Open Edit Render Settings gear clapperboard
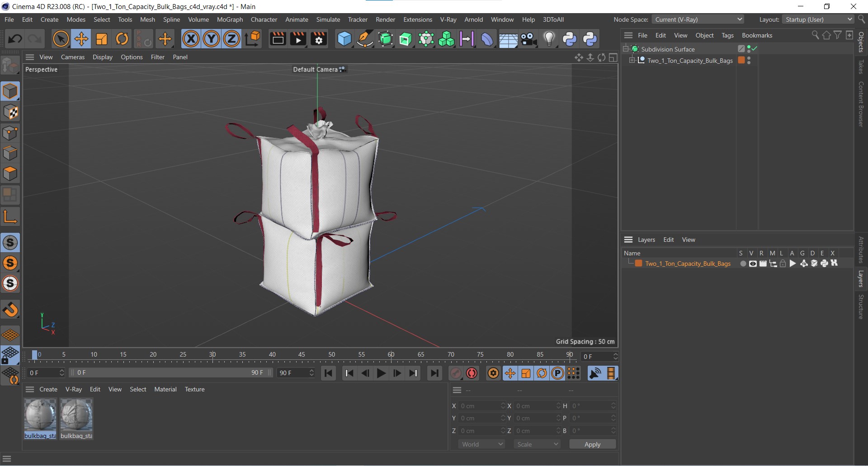The height and width of the screenshot is (466, 868). pyautogui.click(x=319, y=39)
